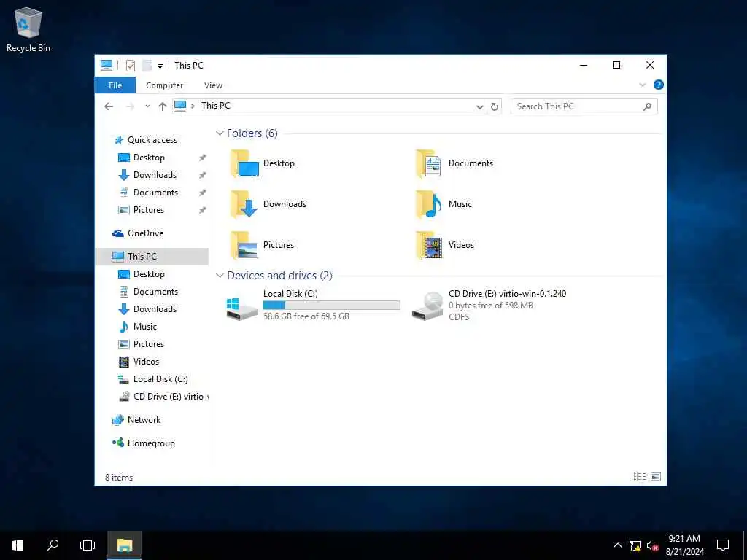Viewport: 747px width, 560px height.
Task: Select Homegroup in the navigation pane
Action: point(151,443)
